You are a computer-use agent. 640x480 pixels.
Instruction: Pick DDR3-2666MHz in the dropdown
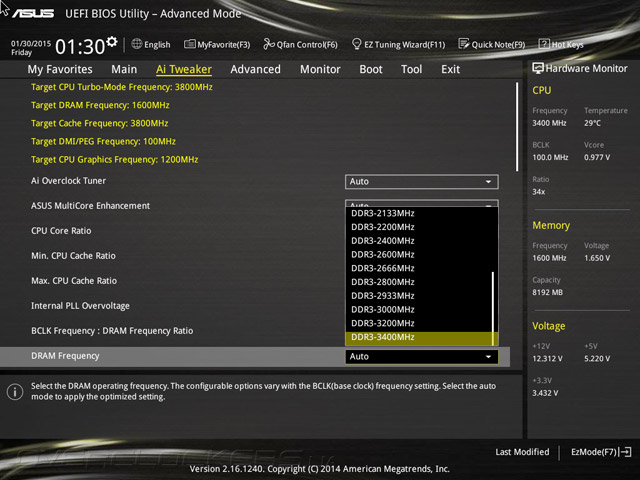click(x=418, y=269)
